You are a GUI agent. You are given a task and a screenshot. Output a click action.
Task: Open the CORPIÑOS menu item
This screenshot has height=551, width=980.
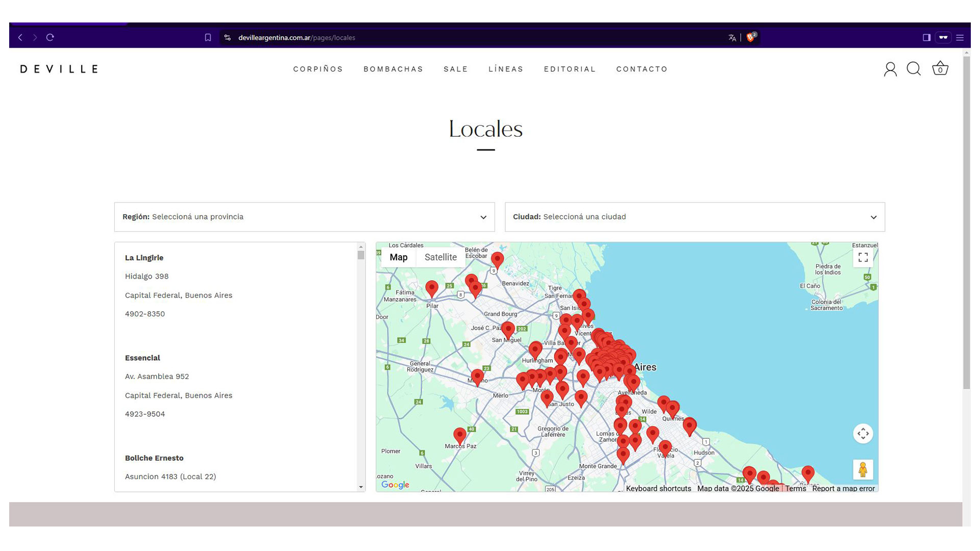click(x=318, y=69)
